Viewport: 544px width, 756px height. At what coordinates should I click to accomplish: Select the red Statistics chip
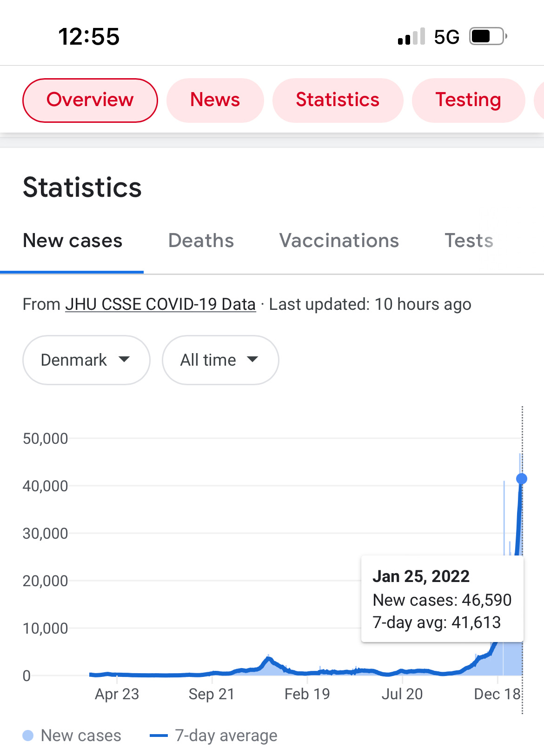(x=338, y=100)
